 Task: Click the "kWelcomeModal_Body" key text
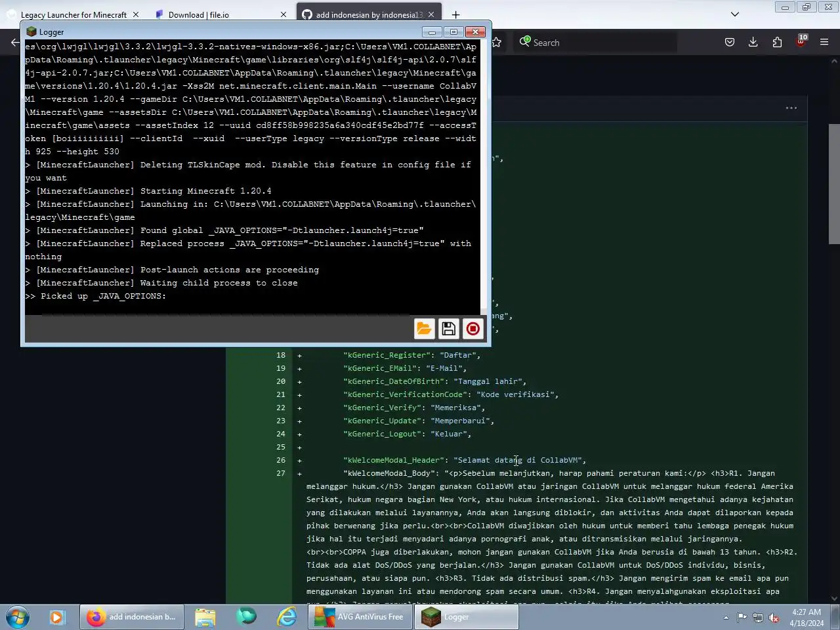pos(389,473)
